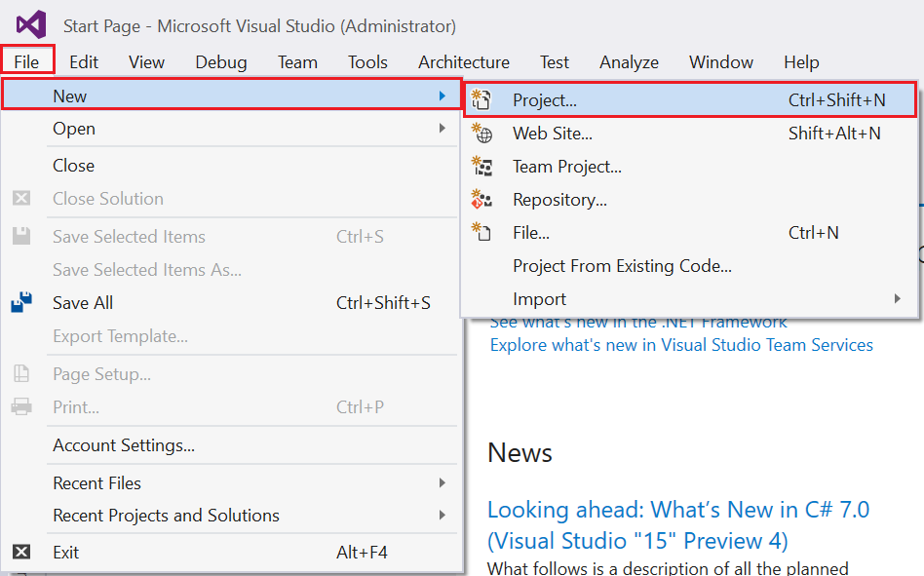Click the Ctrl+Shift+S shortcut text

[x=383, y=302]
